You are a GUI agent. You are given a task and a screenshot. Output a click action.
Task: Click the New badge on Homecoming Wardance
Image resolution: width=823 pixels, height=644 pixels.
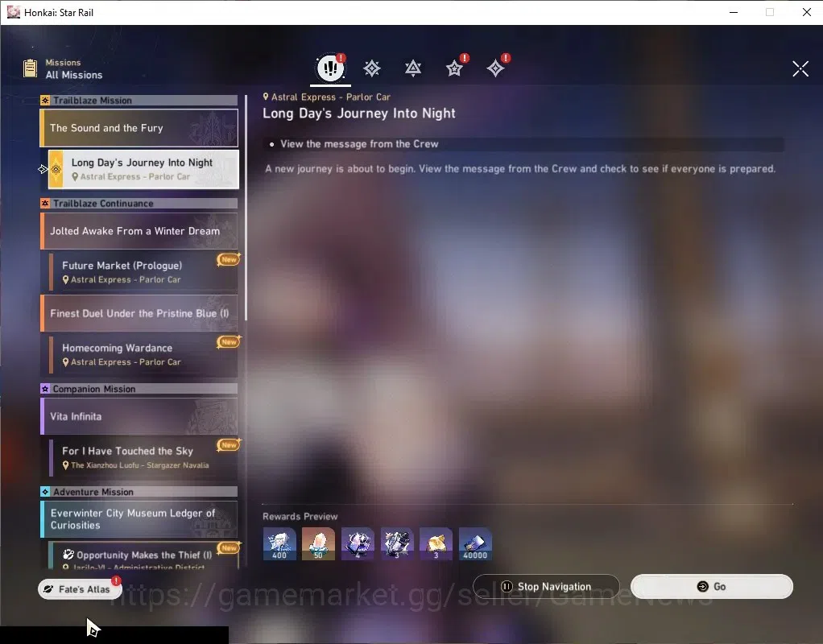[229, 341]
